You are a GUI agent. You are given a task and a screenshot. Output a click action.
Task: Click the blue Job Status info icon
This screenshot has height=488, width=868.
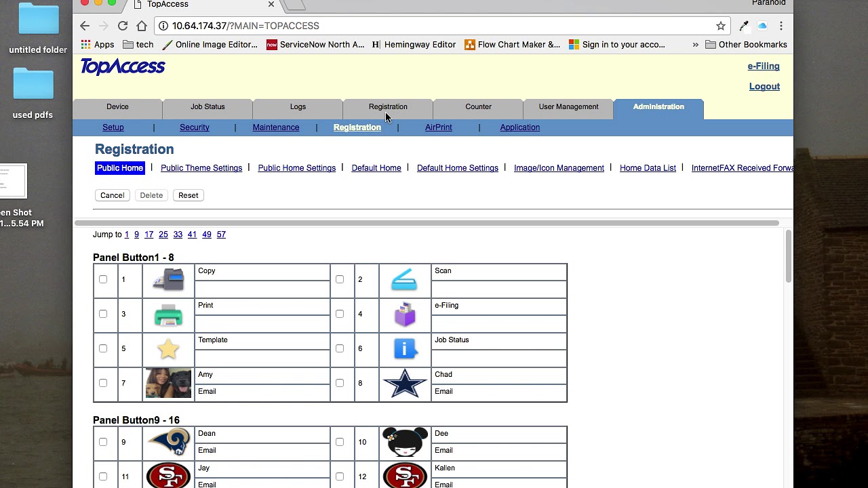pyautogui.click(x=405, y=348)
